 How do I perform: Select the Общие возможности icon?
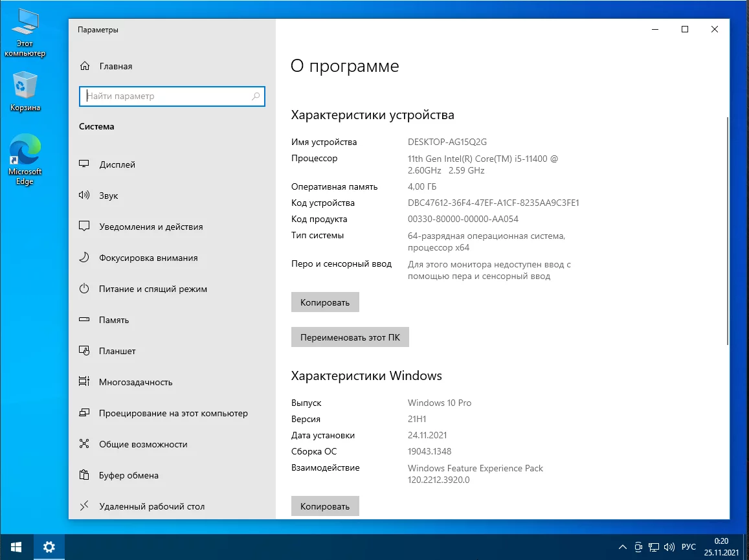(x=84, y=443)
